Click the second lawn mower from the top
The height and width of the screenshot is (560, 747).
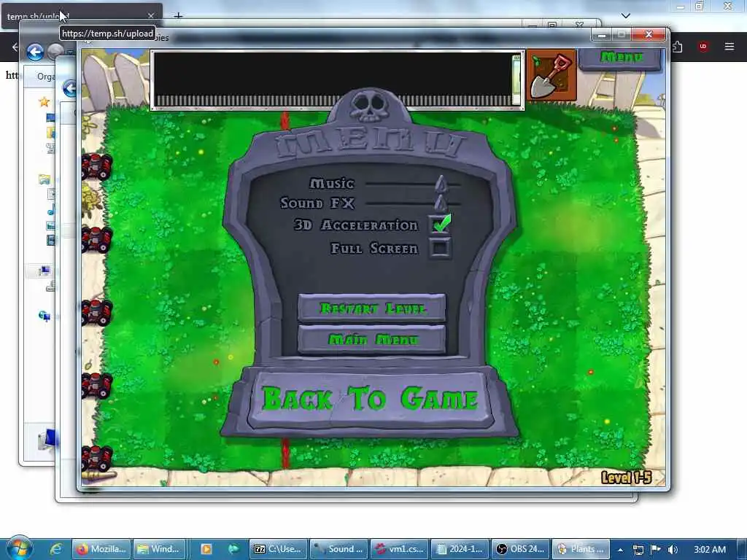pyautogui.click(x=97, y=239)
